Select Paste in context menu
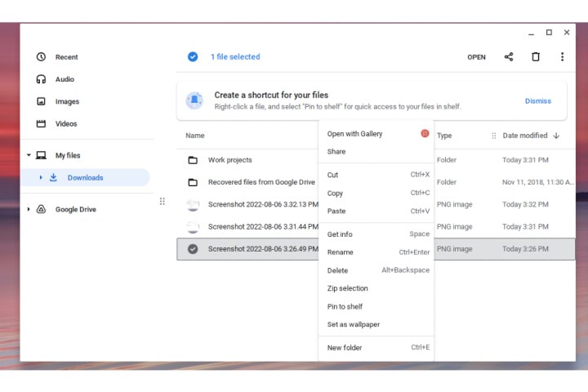 coord(376,212)
